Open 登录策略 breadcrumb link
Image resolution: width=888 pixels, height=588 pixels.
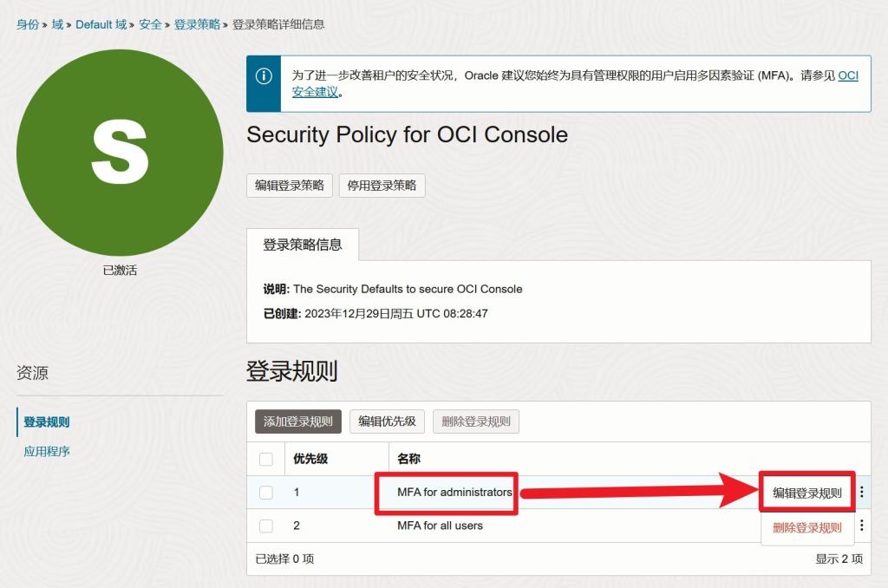click(x=198, y=24)
